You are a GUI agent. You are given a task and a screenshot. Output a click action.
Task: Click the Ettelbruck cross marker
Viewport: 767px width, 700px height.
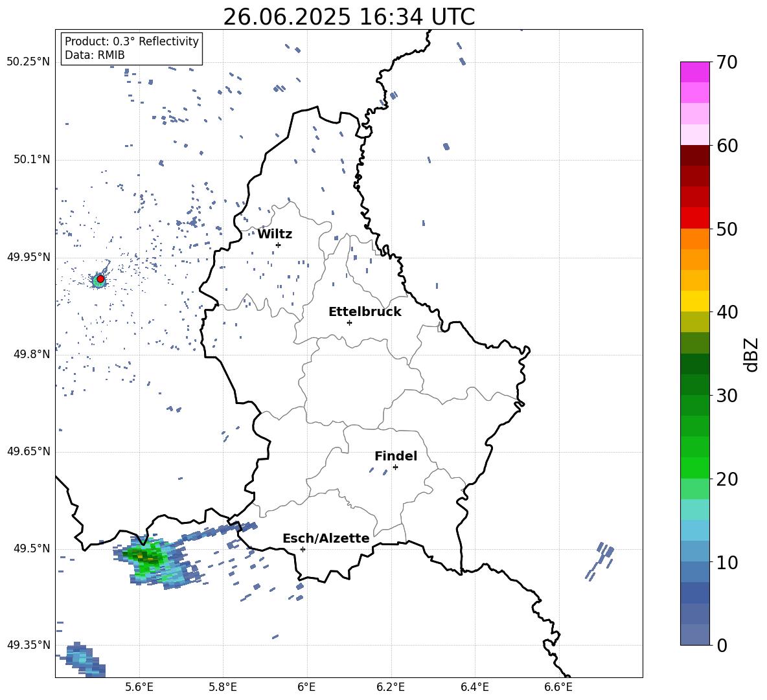point(349,322)
